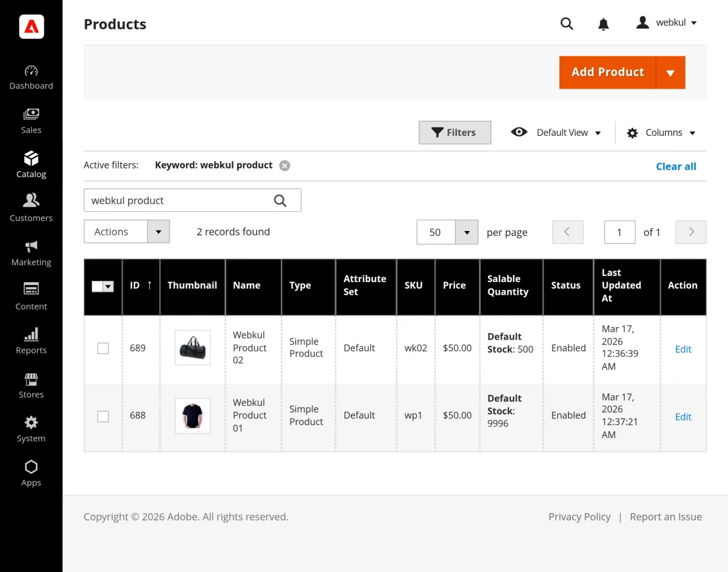Go to the Marketing section
728x572 pixels.
(31, 252)
